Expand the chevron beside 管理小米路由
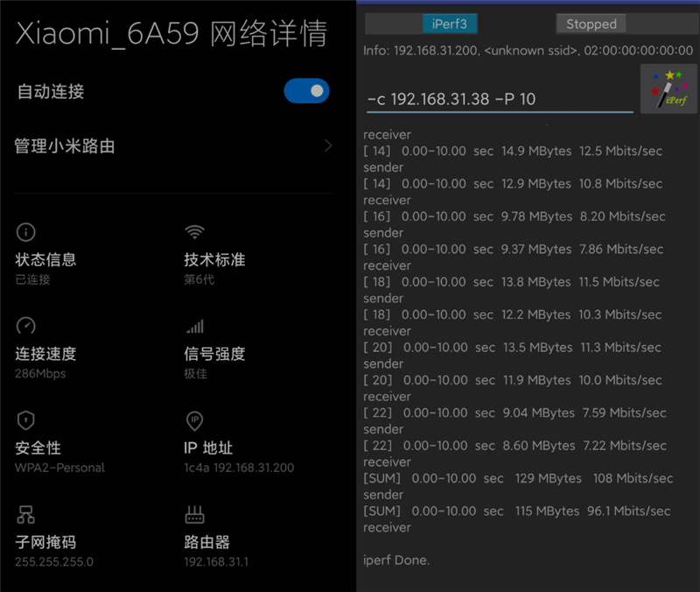700x592 pixels. click(x=328, y=145)
